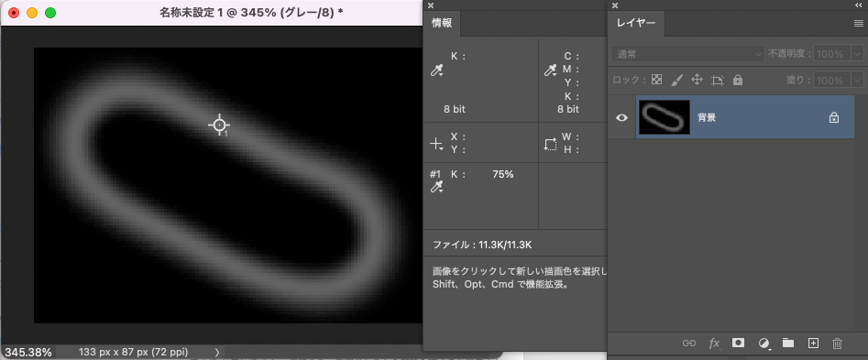Click the transparent pixels lock icon
Screen dimensions: 868x360
point(656,80)
